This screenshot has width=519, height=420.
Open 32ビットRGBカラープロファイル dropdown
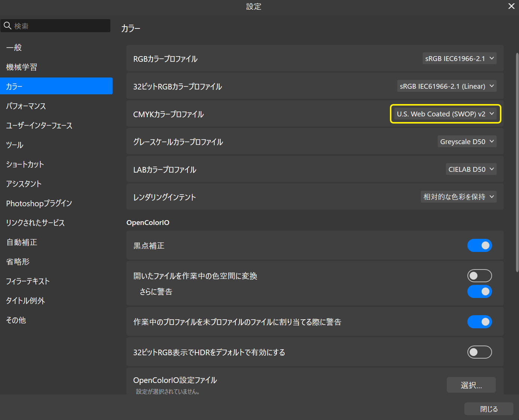(x=447, y=86)
